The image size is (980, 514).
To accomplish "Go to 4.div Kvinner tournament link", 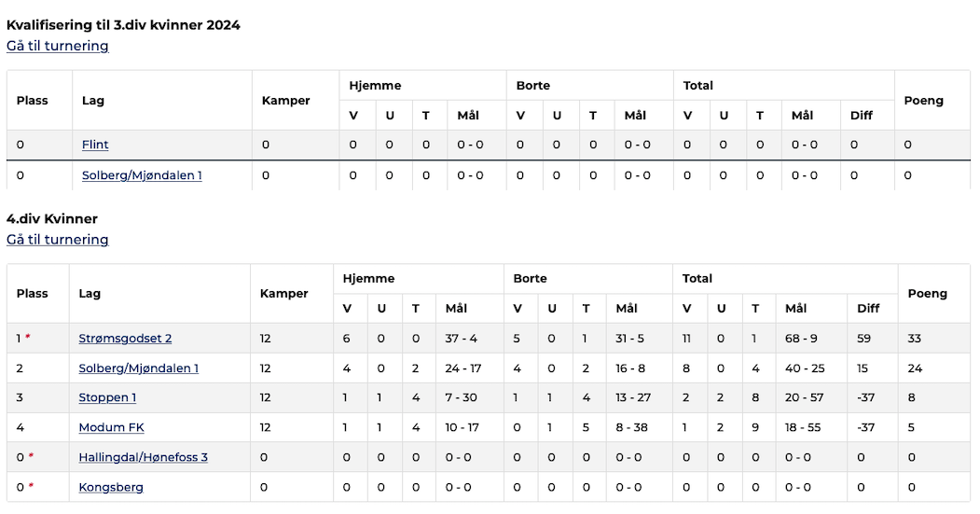I will pos(58,240).
